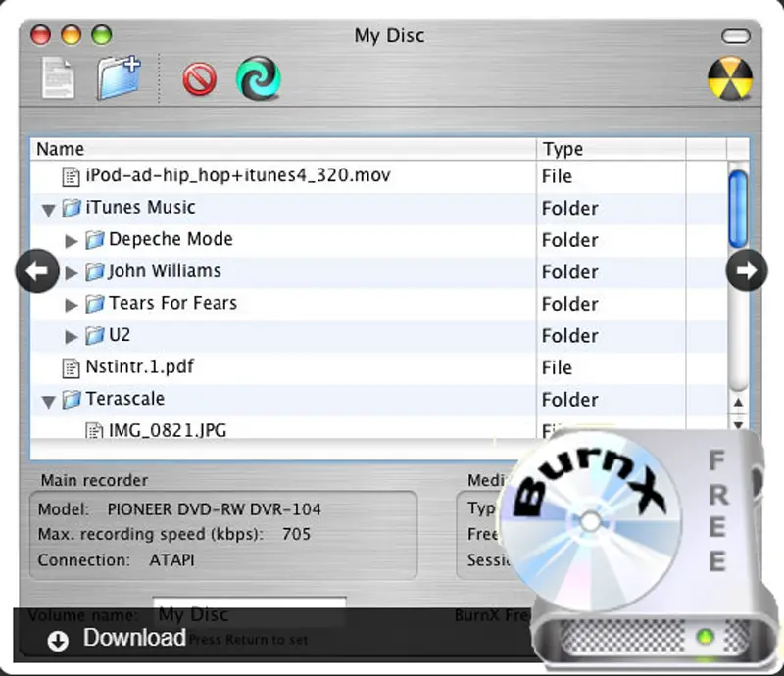Expand the John Williams folder
The width and height of the screenshot is (784, 676).
(72, 273)
